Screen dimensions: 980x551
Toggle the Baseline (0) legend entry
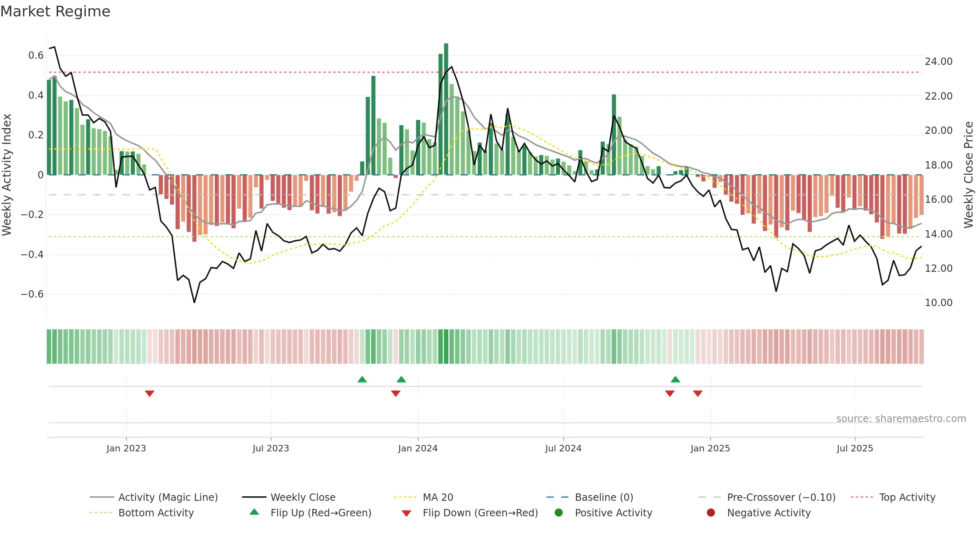(590, 497)
